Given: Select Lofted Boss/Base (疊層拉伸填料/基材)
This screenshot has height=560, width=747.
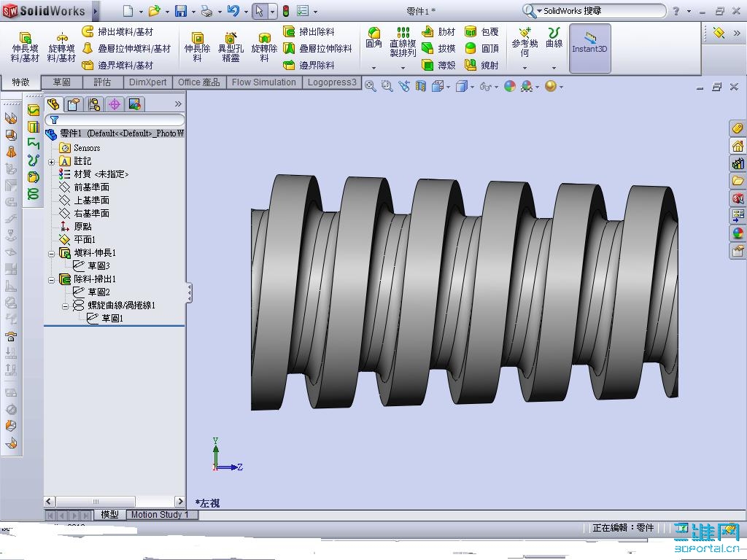Looking at the screenshot, I should [x=126, y=48].
